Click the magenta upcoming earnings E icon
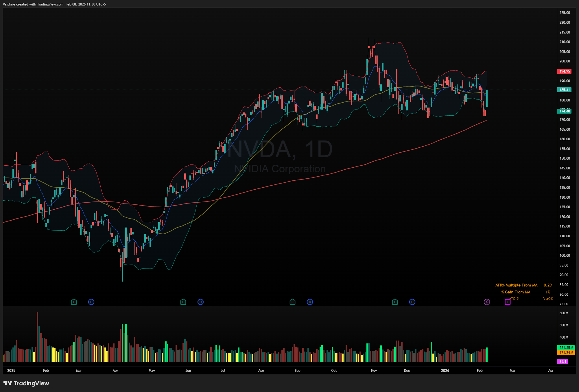The image size is (579, 392). pyautogui.click(x=508, y=302)
